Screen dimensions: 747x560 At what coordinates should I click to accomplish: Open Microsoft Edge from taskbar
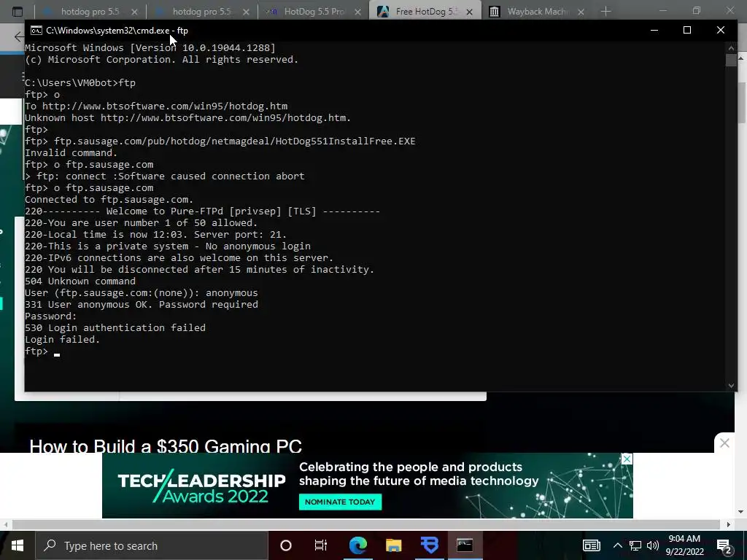click(357, 545)
